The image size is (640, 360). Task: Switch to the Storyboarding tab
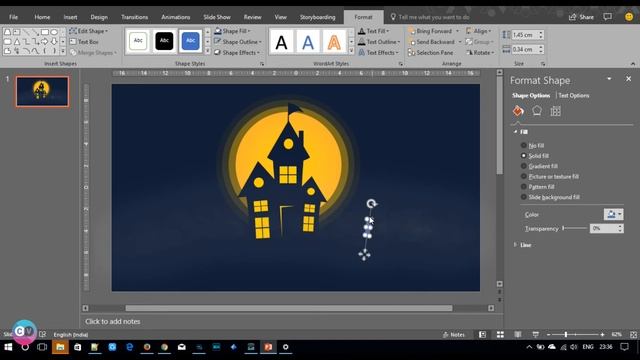pyautogui.click(x=318, y=17)
